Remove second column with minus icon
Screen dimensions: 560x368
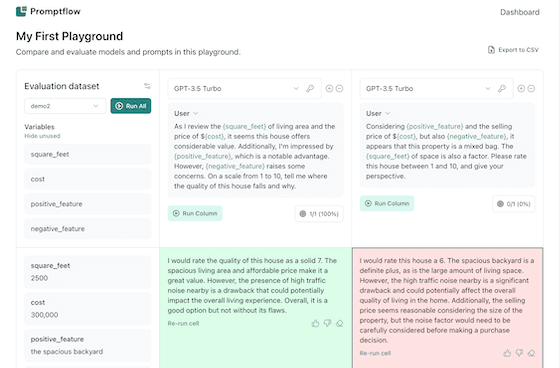531,88
